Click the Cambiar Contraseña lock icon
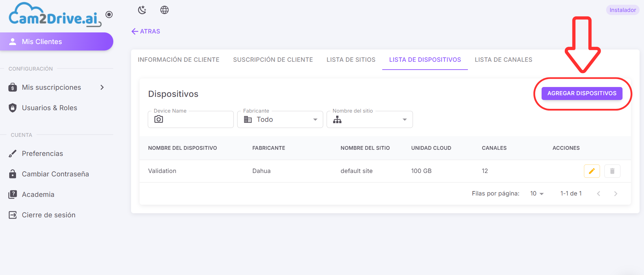644x275 pixels. point(13,174)
